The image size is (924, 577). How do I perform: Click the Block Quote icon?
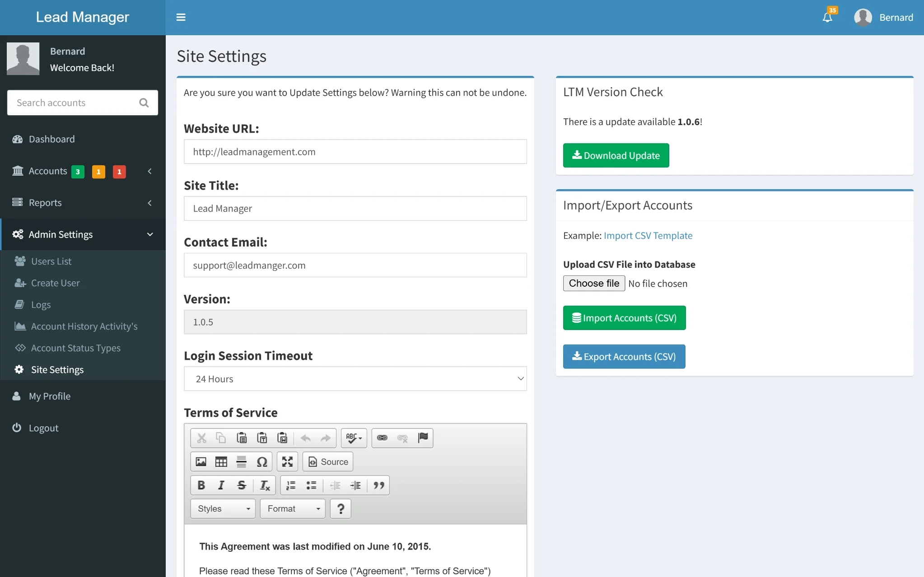pyautogui.click(x=379, y=485)
